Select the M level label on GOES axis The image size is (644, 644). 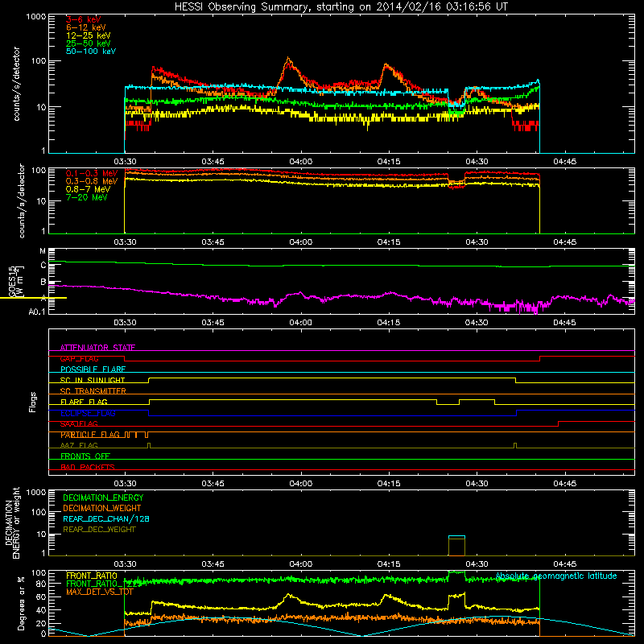(43, 251)
